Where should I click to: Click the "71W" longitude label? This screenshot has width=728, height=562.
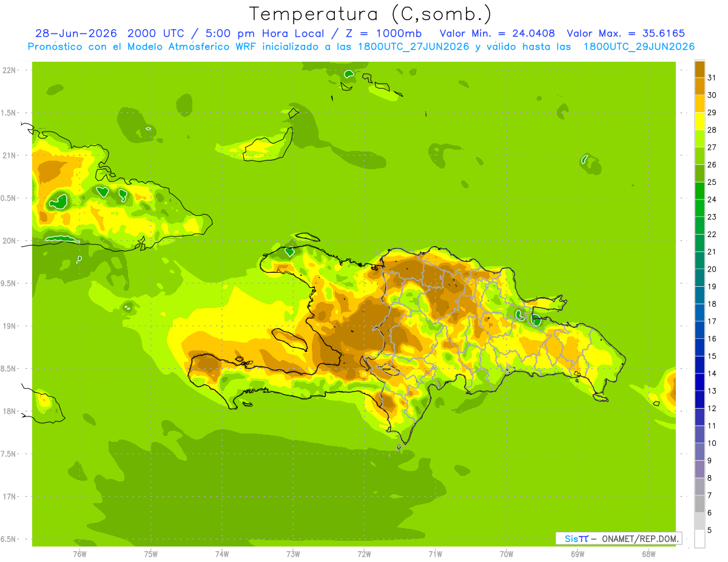[x=435, y=554]
